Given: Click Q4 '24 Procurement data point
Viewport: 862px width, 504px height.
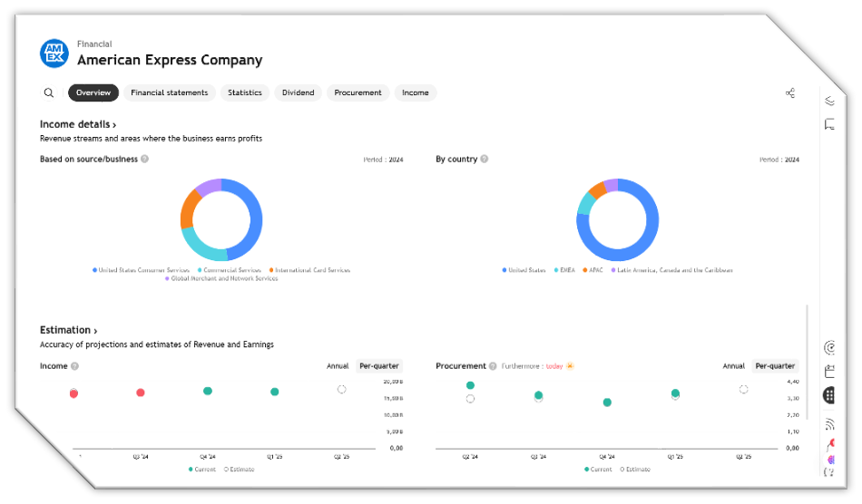Looking at the screenshot, I should click(x=607, y=402).
